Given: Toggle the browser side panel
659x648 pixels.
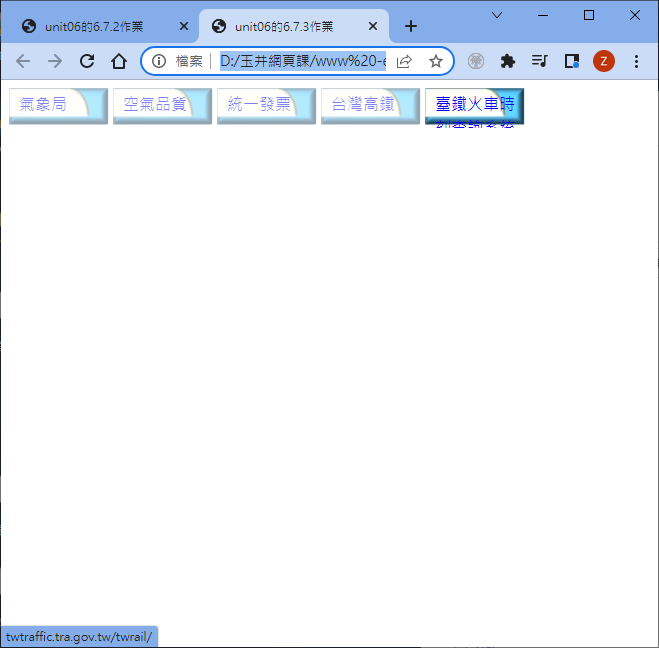Looking at the screenshot, I should (x=572, y=61).
